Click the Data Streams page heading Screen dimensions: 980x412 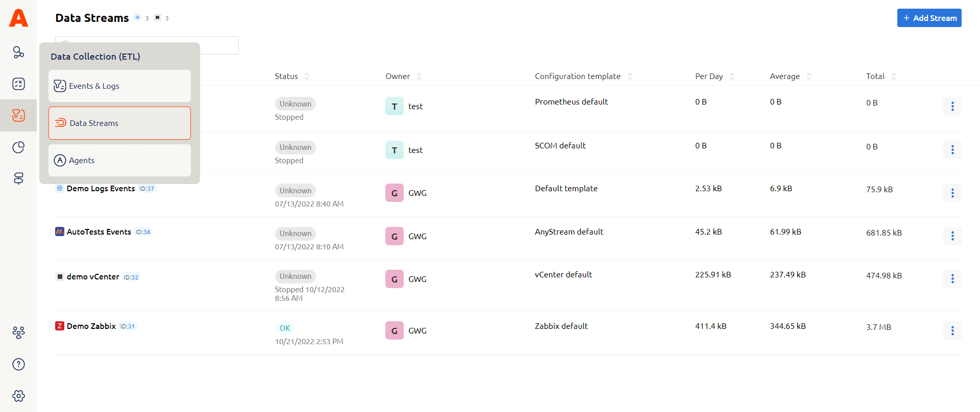[x=92, y=18]
